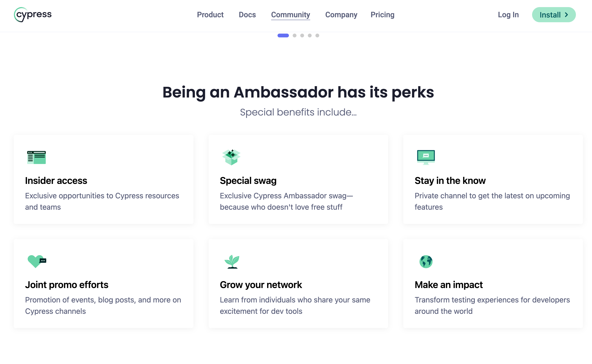Click the Special swag card
Image resolution: width=592 pixels, height=364 pixels.
click(x=298, y=179)
